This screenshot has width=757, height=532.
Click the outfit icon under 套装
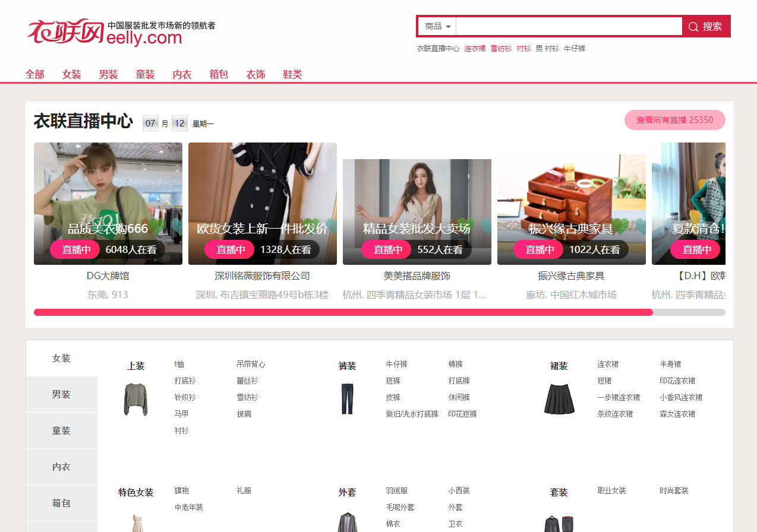pyautogui.click(x=559, y=522)
